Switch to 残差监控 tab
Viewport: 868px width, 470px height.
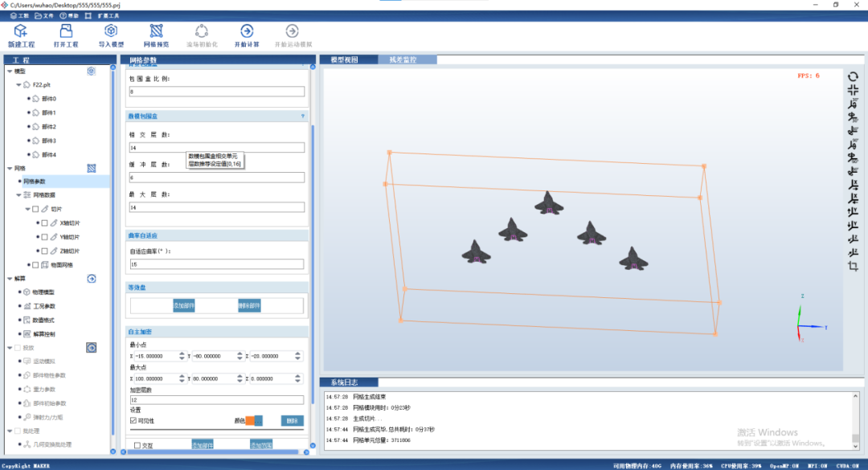[403, 59]
